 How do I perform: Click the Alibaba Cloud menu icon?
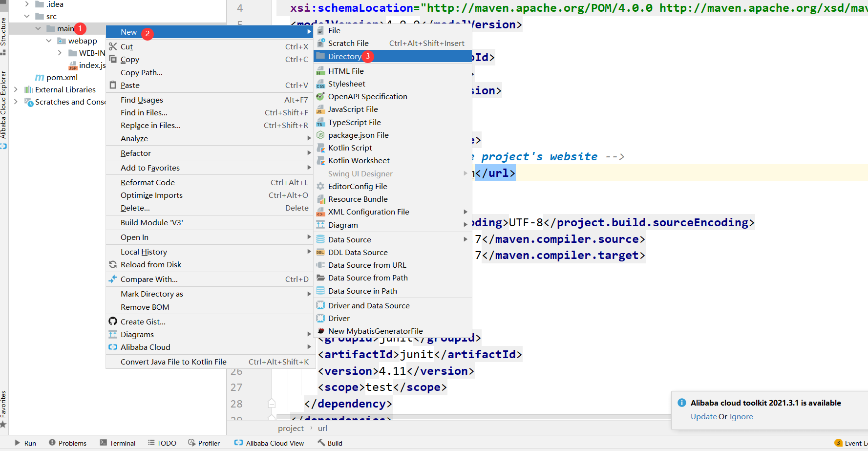113,347
